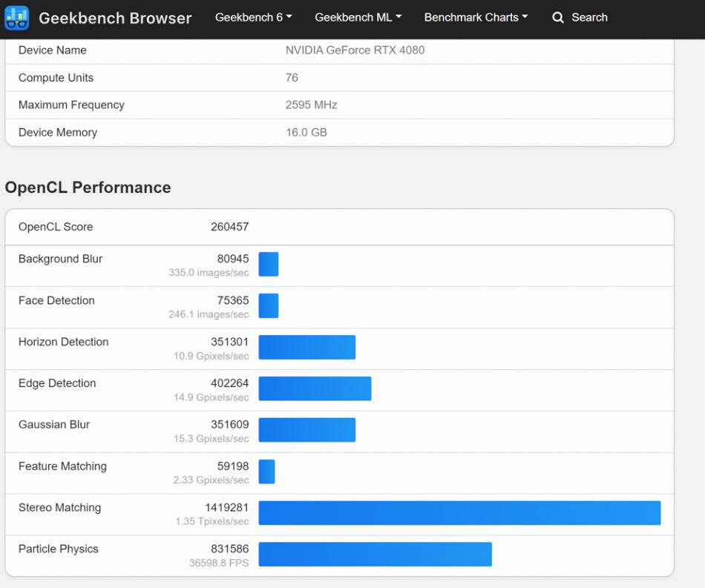Select the Horizon Detection row label
This screenshot has width=705, height=588.
[63, 342]
